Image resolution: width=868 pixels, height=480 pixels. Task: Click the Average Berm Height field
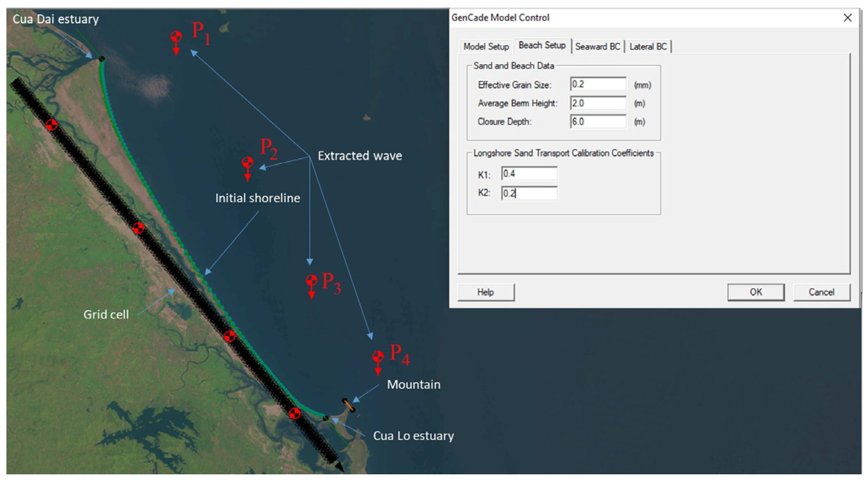[x=597, y=103]
